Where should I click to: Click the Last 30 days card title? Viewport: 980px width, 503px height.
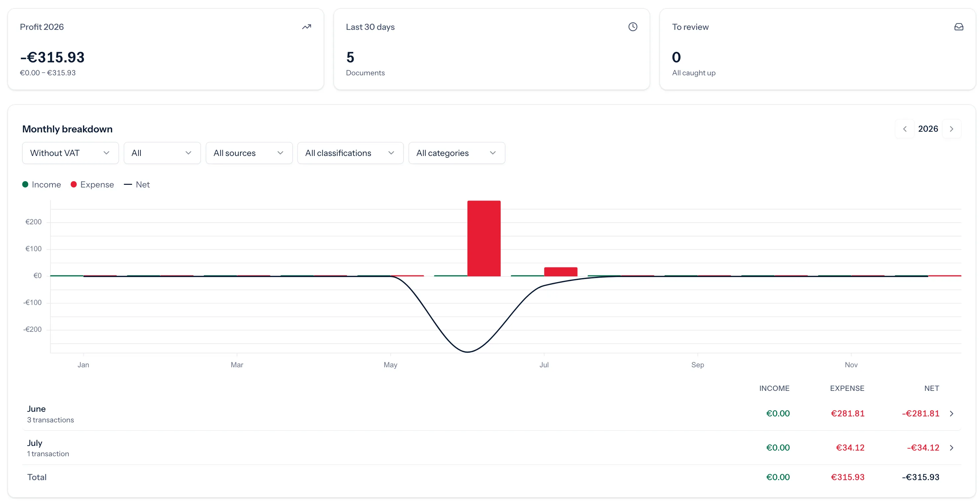coord(370,27)
